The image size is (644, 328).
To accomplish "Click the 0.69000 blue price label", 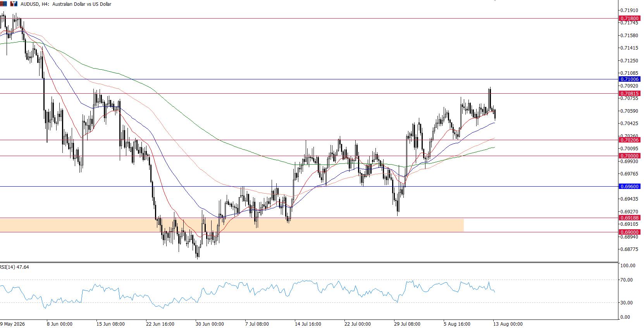I will (629, 232).
